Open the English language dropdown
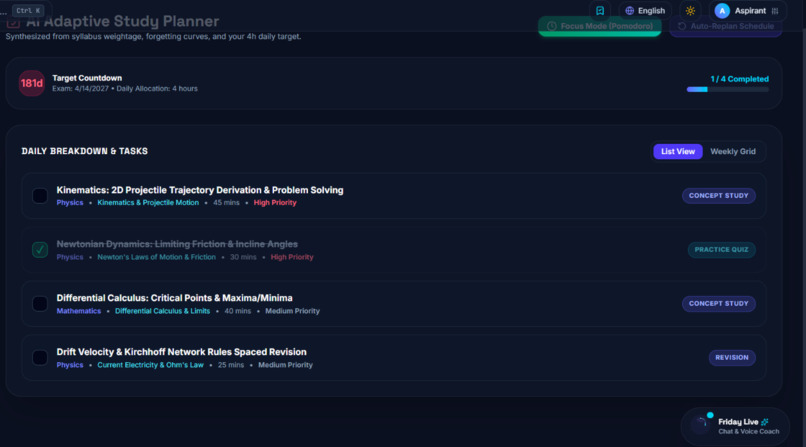Image resolution: width=806 pixels, height=447 pixels. tap(645, 11)
